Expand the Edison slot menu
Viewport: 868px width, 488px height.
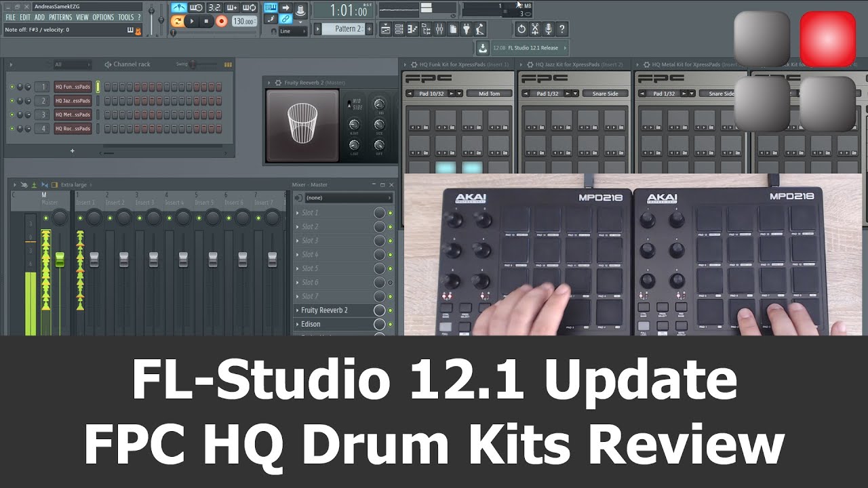coord(297,324)
